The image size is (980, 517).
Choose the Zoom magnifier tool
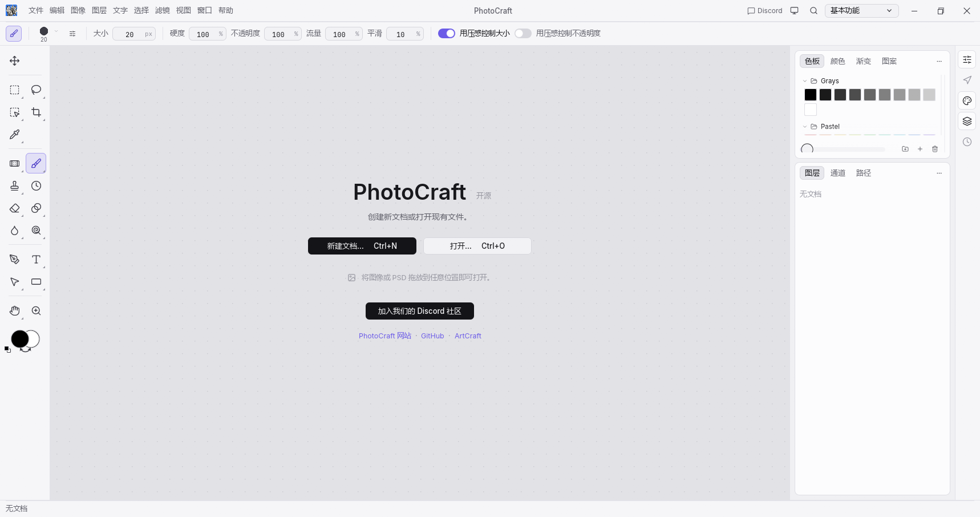(x=36, y=311)
